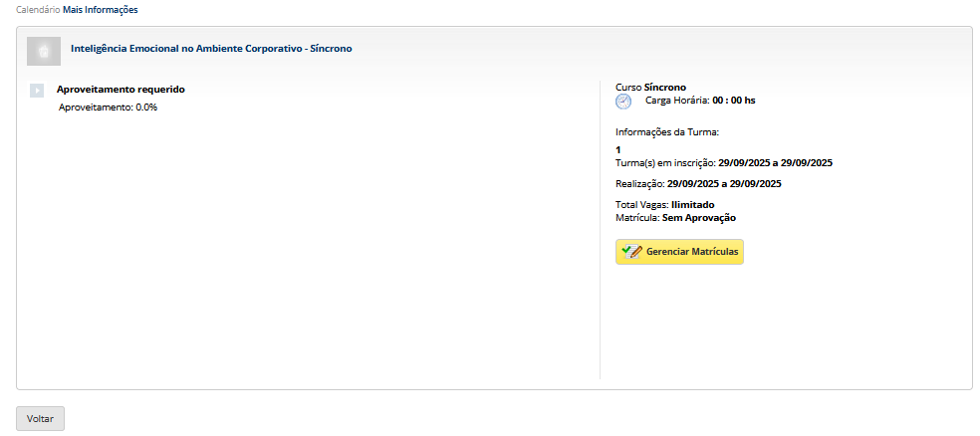The height and width of the screenshot is (436, 980).
Task: Click the Informações da Turma label
Action: (x=667, y=131)
